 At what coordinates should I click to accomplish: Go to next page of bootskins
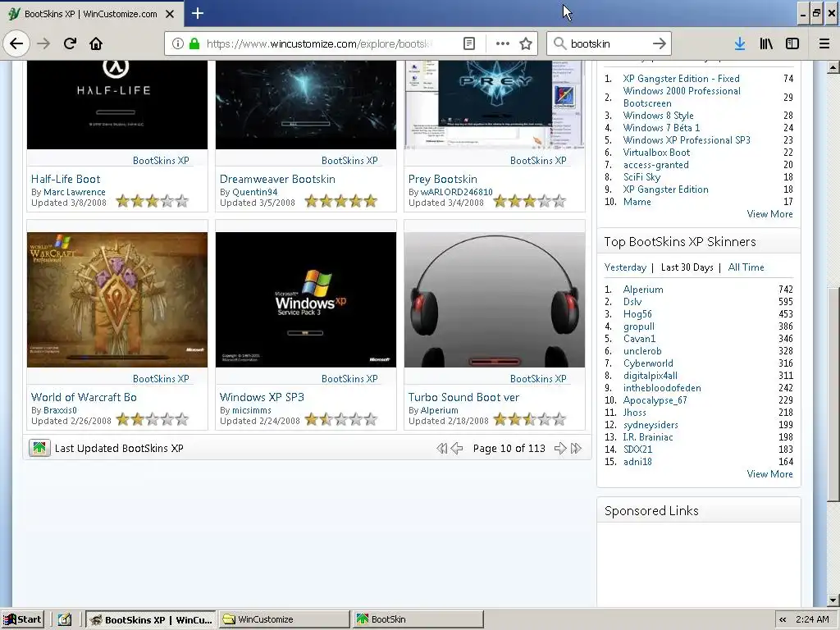tap(560, 449)
